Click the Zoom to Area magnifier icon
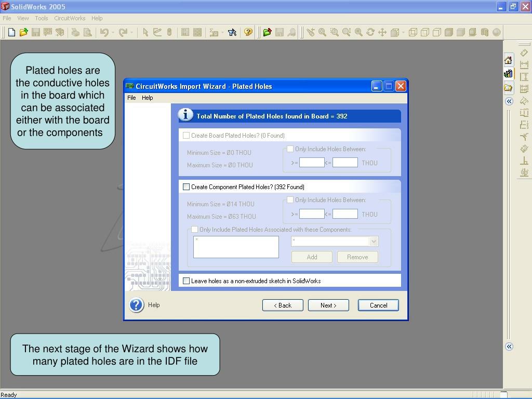Screen dimensions: 532x399 [335, 32]
